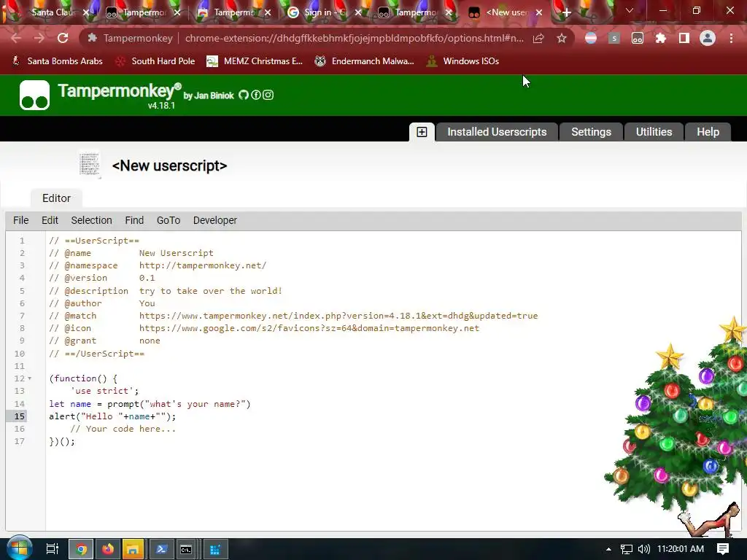Open Chrome three-dot menu
This screenshot has width=747, height=560.
tap(731, 38)
